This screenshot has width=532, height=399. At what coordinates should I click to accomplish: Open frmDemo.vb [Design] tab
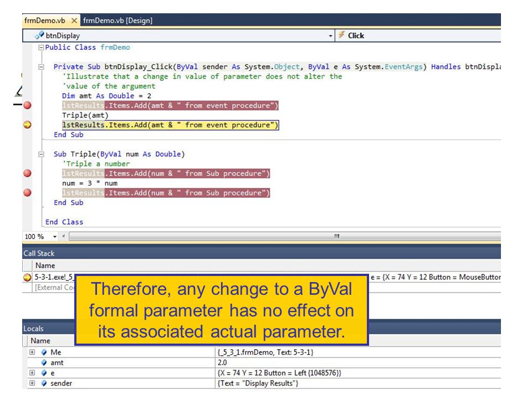coord(117,21)
